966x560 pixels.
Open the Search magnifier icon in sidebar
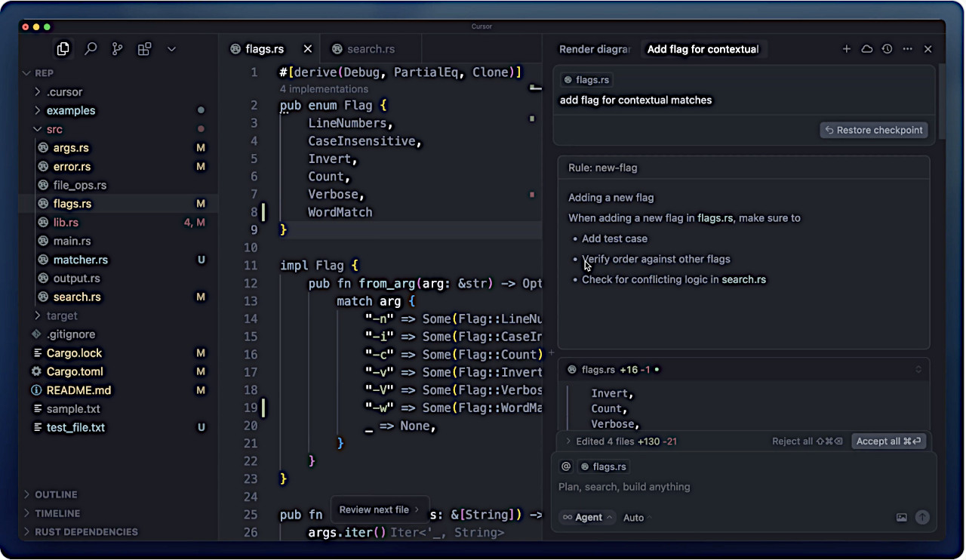tap(91, 49)
